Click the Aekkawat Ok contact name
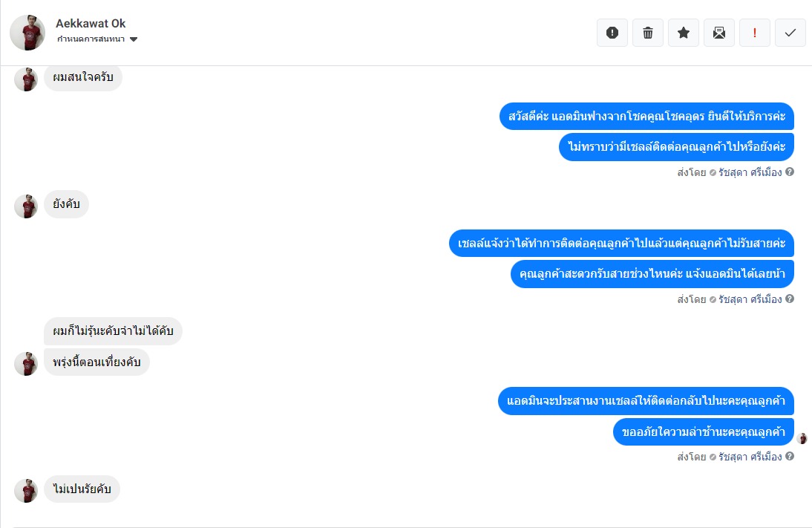812x528 pixels. 91,24
